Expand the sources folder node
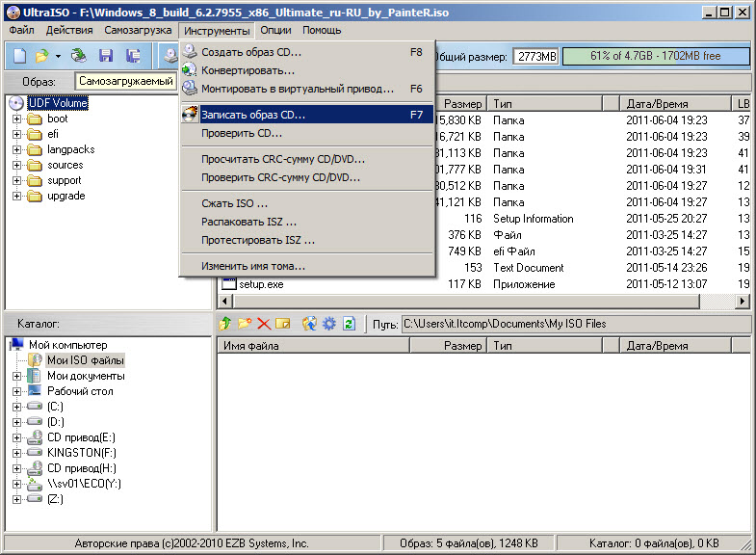The image size is (756, 555). pos(17,165)
